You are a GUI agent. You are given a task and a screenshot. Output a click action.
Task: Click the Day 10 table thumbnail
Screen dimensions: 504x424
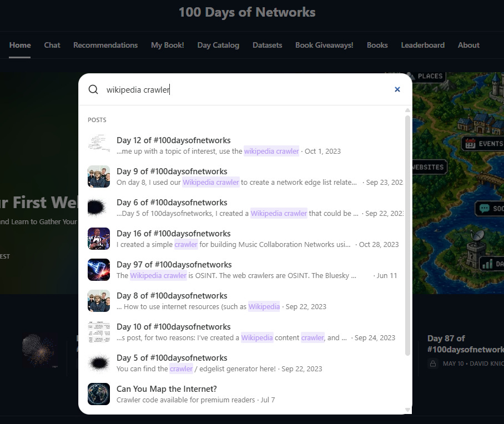pyautogui.click(x=99, y=332)
